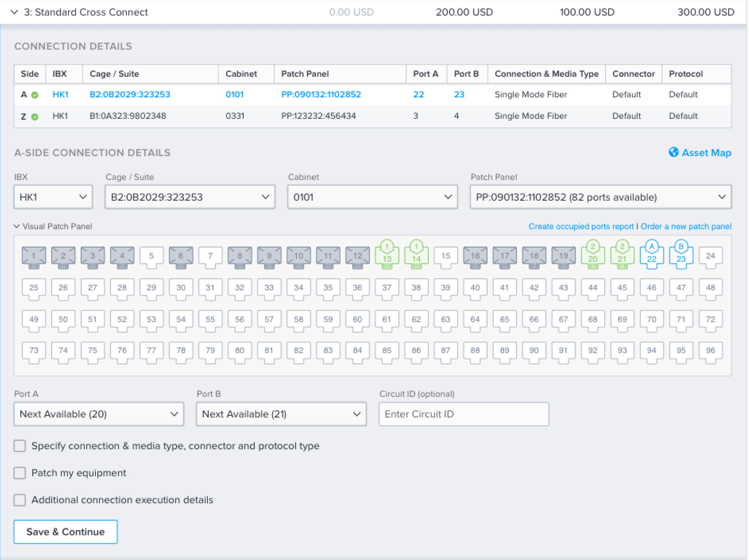The width and height of the screenshot is (749, 560).
Task: Collapse the Standard Cross Connect row
Action: pos(14,12)
